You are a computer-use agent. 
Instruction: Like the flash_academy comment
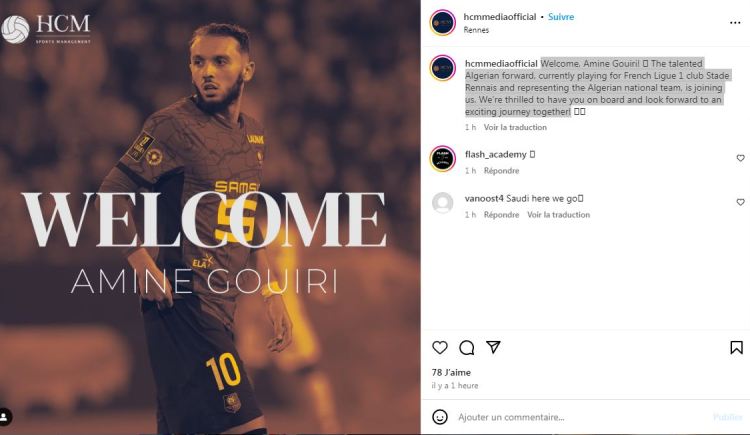point(740,158)
